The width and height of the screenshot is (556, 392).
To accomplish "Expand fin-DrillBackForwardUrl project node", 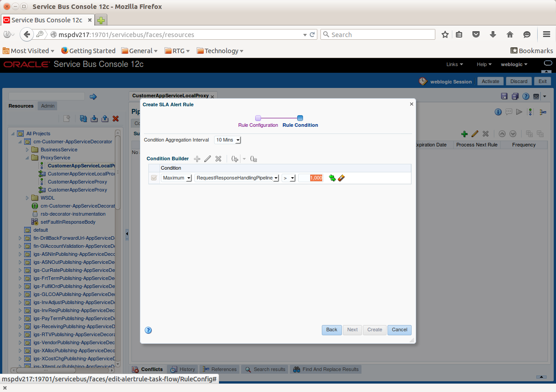I will (x=20, y=238).
